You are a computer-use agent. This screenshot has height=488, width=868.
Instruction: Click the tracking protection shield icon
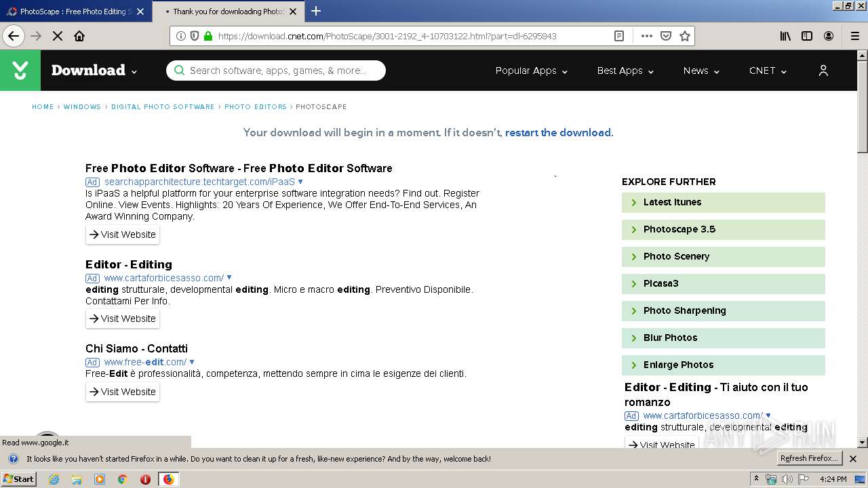coord(195,36)
